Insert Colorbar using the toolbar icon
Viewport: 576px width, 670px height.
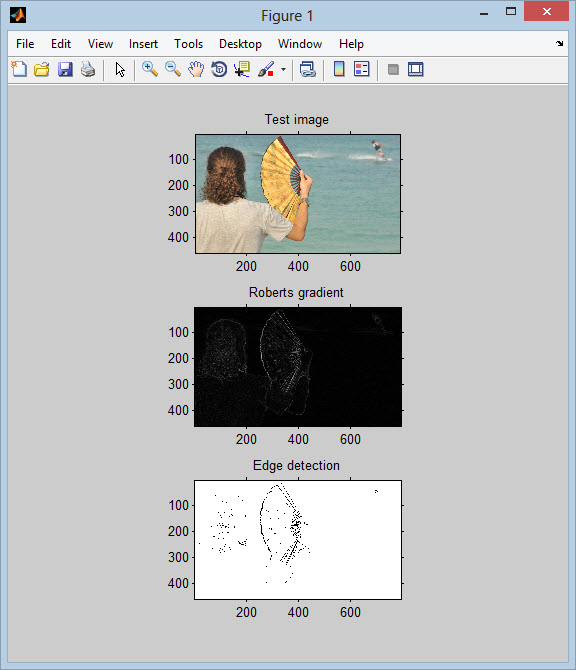coord(339,69)
